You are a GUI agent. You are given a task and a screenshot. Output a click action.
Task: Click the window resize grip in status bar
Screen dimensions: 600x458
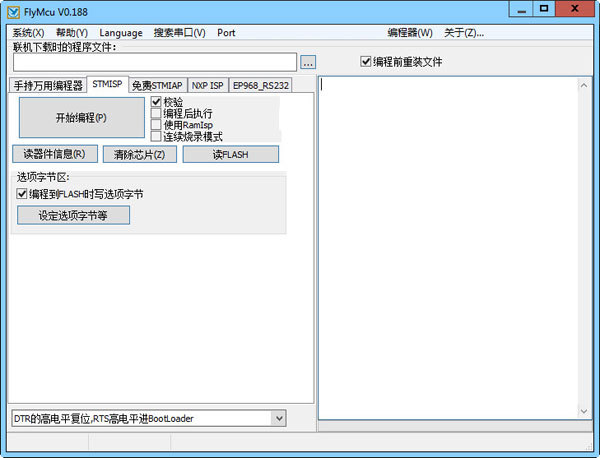point(589,447)
